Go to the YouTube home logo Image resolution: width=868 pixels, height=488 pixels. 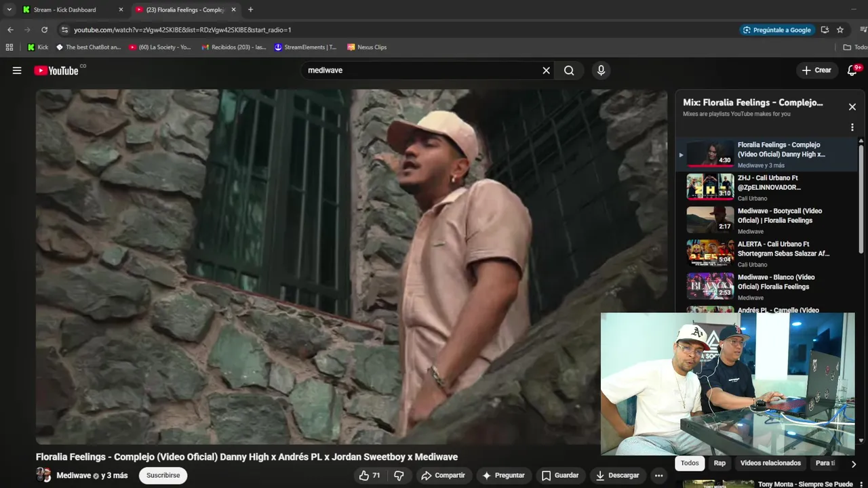click(x=56, y=70)
